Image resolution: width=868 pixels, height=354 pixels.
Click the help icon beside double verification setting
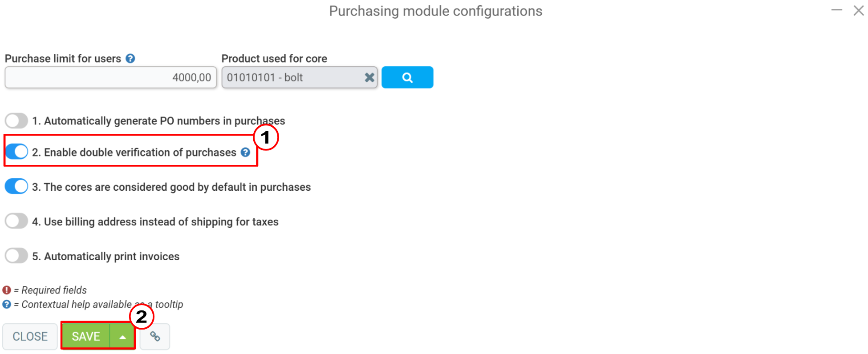click(245, 152)
